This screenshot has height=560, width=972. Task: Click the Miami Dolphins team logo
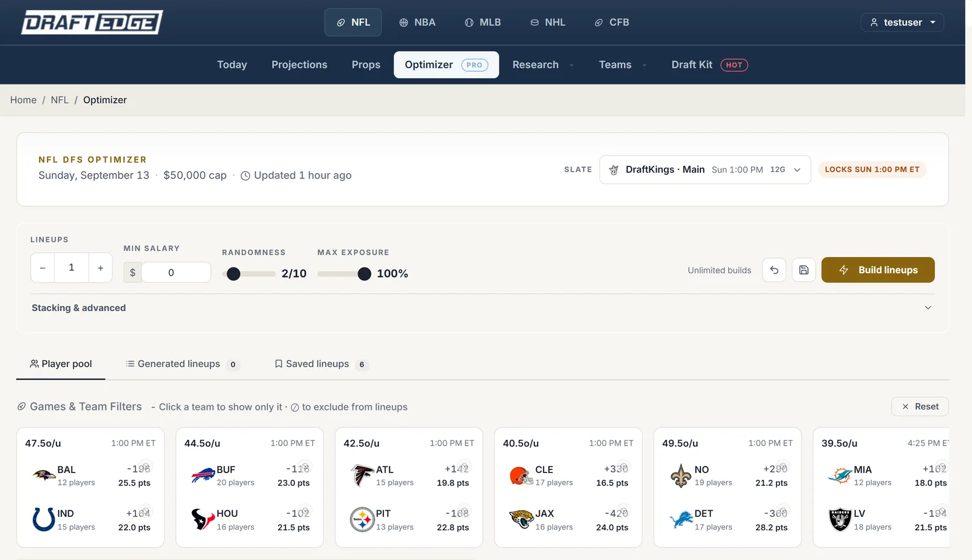[x=840, y=476]
